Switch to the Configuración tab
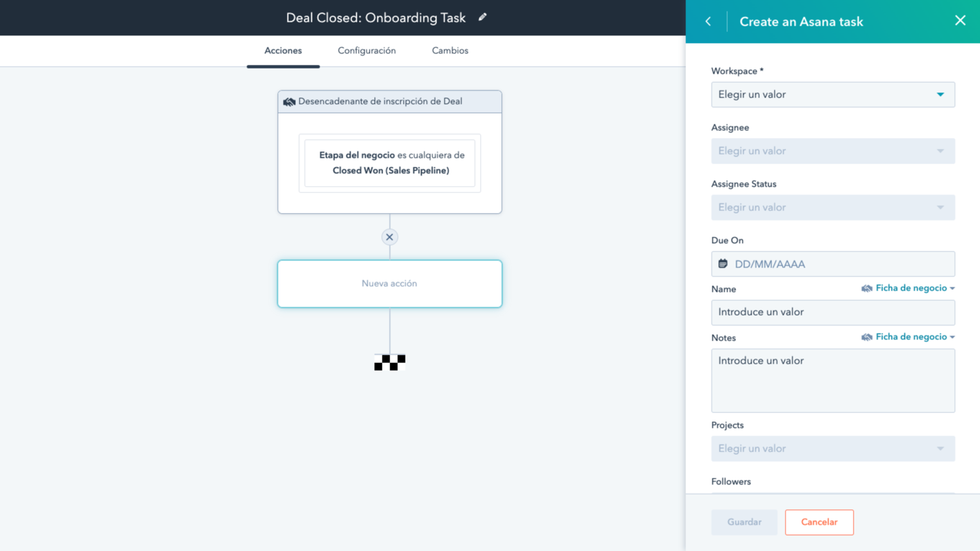Image resolution: width=980 pixels, height=551 pixels. [366, 51]
